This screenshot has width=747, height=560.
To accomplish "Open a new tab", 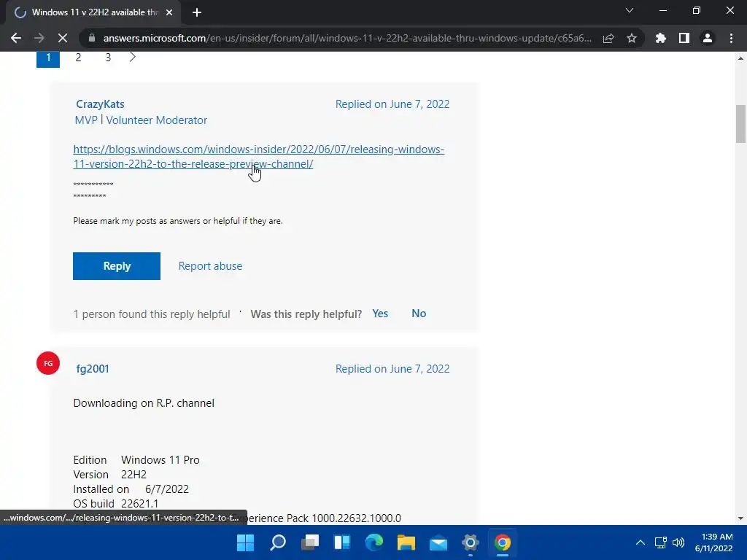I will click(x=197, y=12).
